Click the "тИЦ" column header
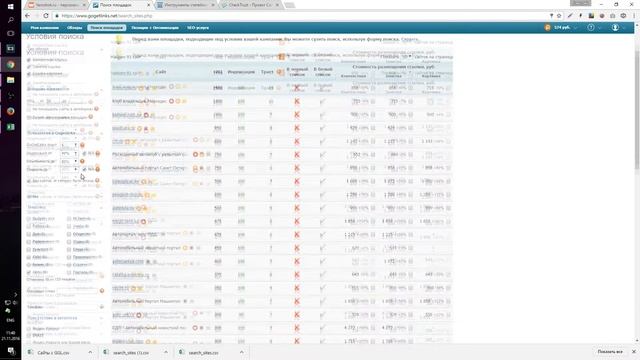Image resolution: width=640 pixels, height=360 pixels. [218, 72]
